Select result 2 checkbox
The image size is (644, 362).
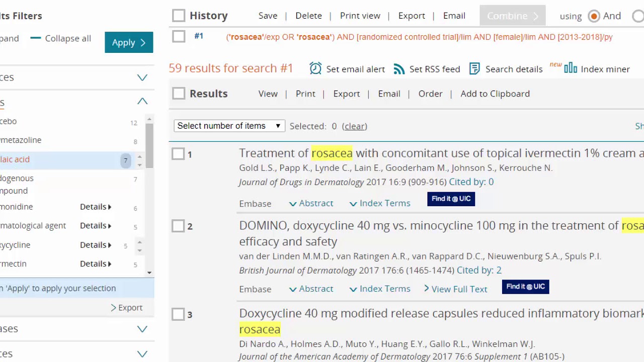point(178,226)
